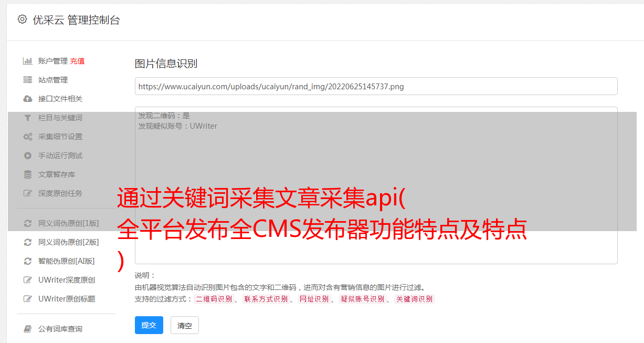The height and width of the screenshot is (343, 644).
Task: Click the 智能伪原创[AI版] refresh icon
Action: point(28,261)
